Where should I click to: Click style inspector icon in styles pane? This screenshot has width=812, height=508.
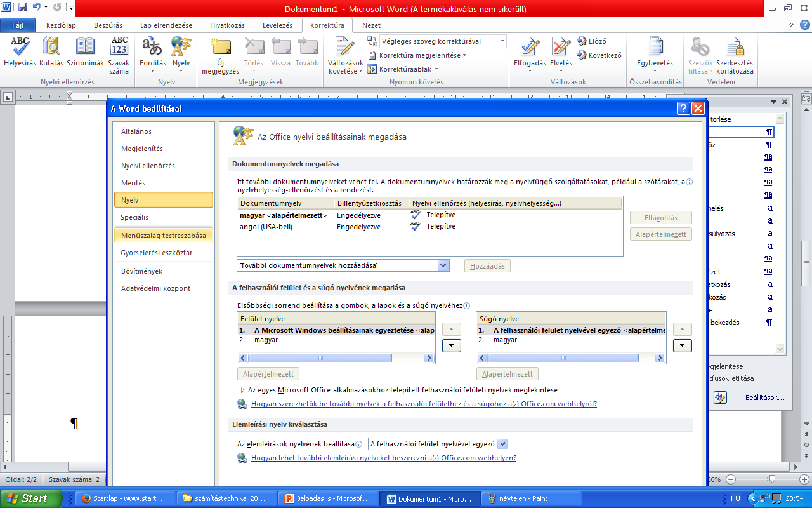720,398
